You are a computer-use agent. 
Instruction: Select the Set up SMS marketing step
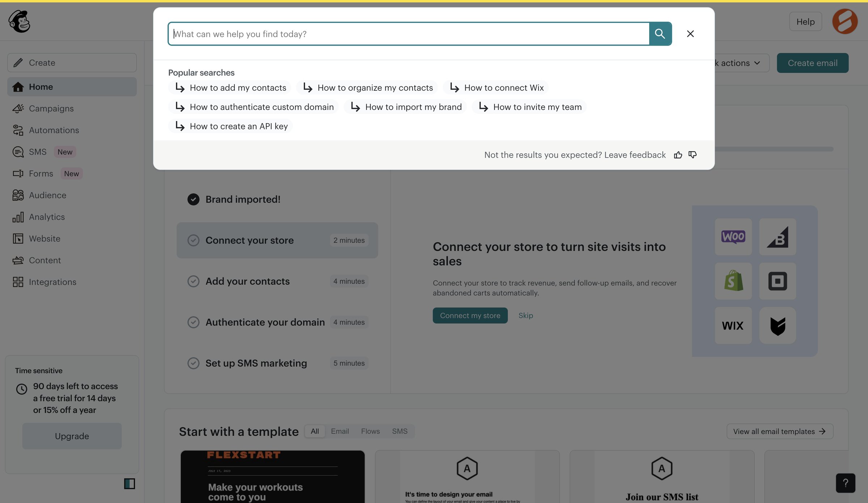click(x=277, y=363)
